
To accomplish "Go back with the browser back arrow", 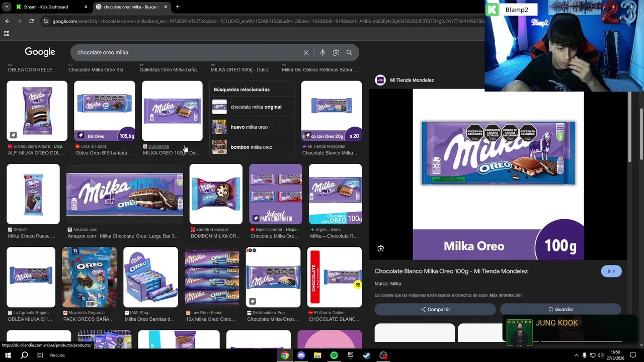I will [7, 21].
